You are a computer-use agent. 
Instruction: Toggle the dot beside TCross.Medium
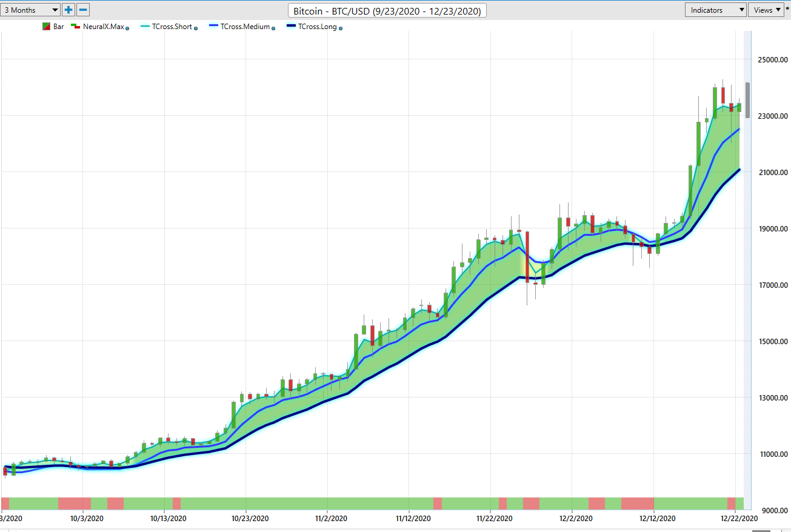click(x=275, y=28)
